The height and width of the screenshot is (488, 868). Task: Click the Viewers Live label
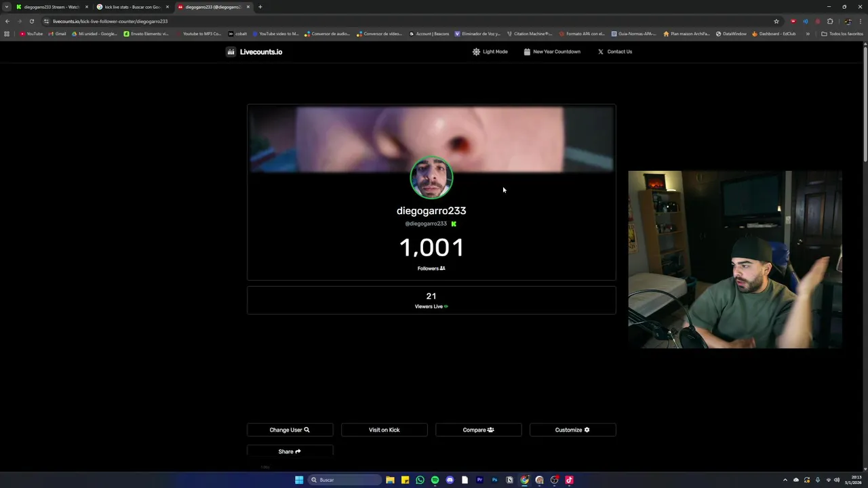[x=431, y=306]
